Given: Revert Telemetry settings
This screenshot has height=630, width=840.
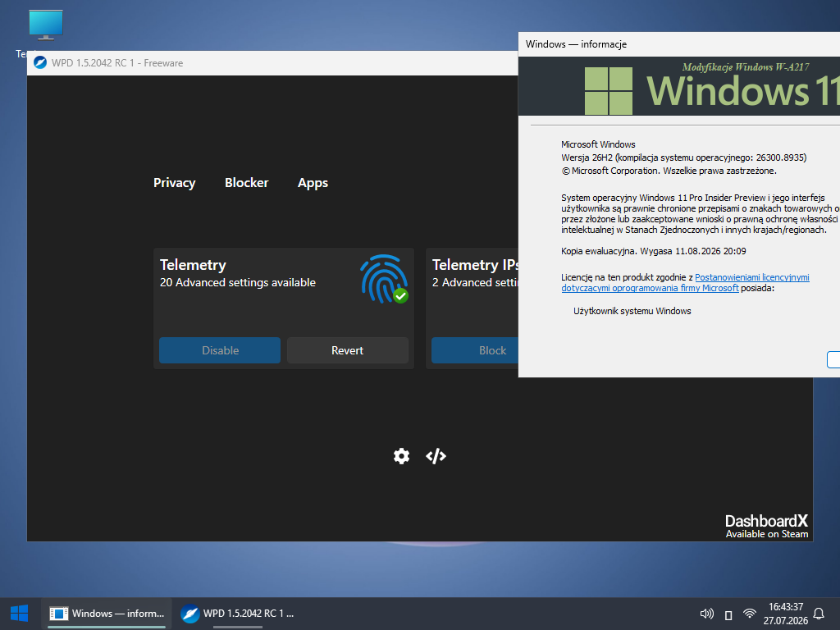Looking at the screenshot, I should tap(348, 350).
